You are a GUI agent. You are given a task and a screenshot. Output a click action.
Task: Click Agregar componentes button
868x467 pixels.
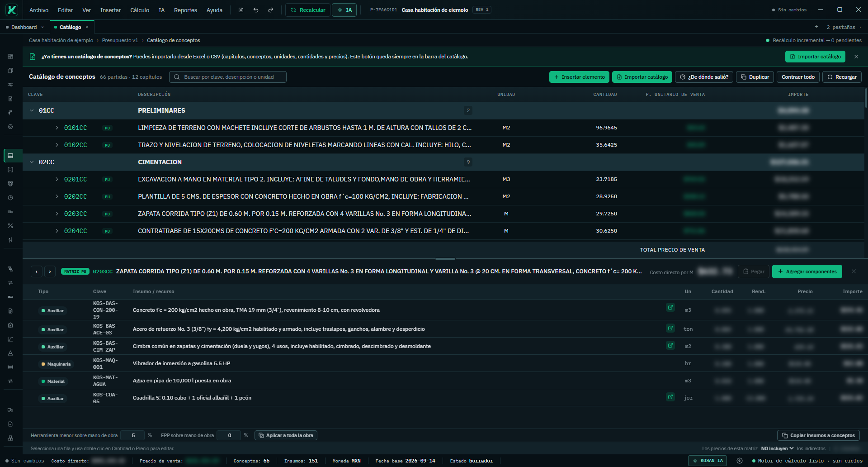point(807,272)
